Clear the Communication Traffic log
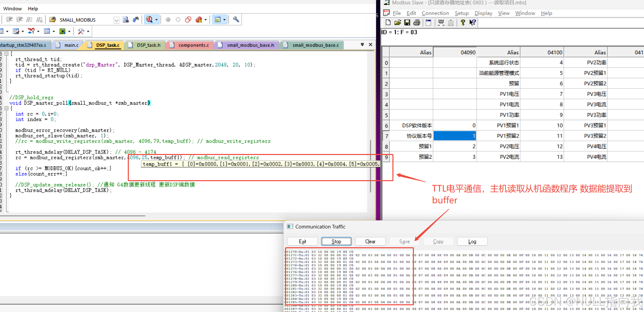The image size is (644, 312). (370, 241)
